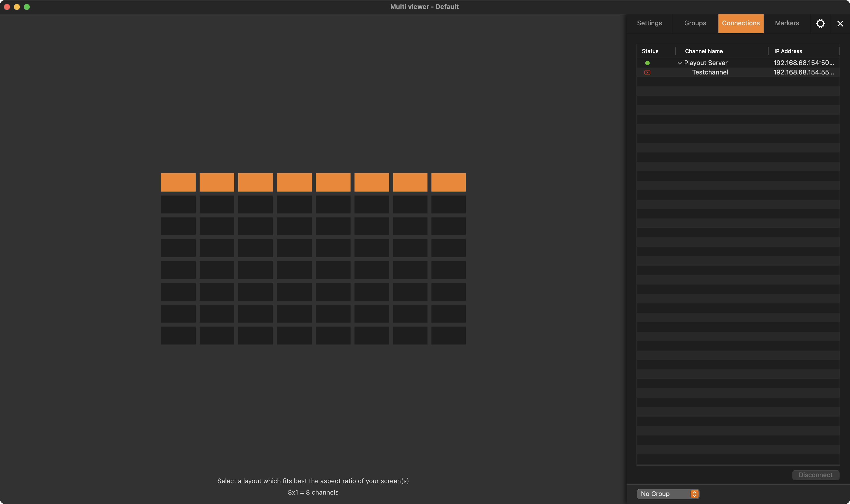Choose the 1x8 layout grid cell
Viewport: 850px width, 504px height.
click(178, 336)
